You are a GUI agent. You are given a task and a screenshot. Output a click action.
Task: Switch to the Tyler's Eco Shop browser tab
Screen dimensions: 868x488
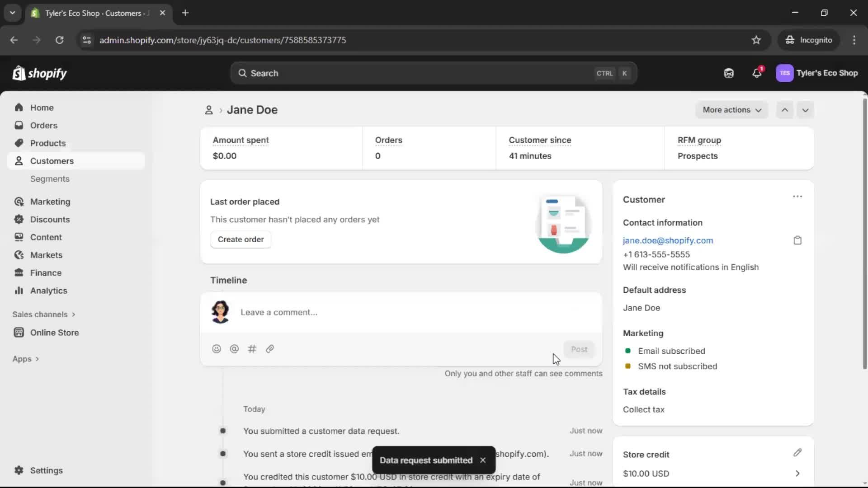pos(90,13)
